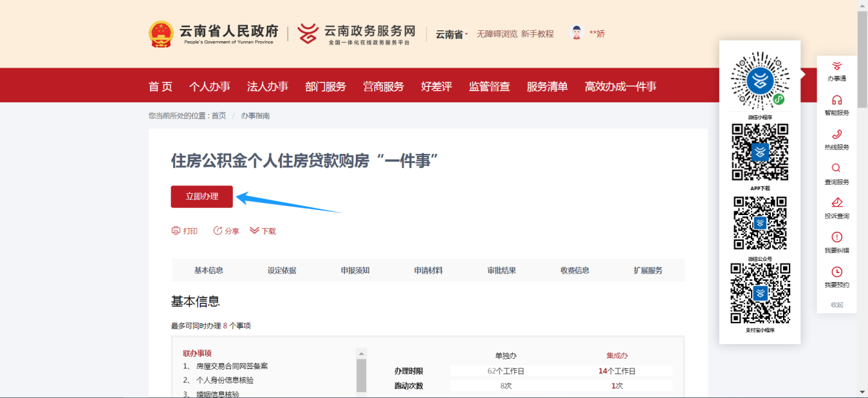868x398 pixels.
Task: Click the 立即办理 button
Action: [x=201, y=196]
